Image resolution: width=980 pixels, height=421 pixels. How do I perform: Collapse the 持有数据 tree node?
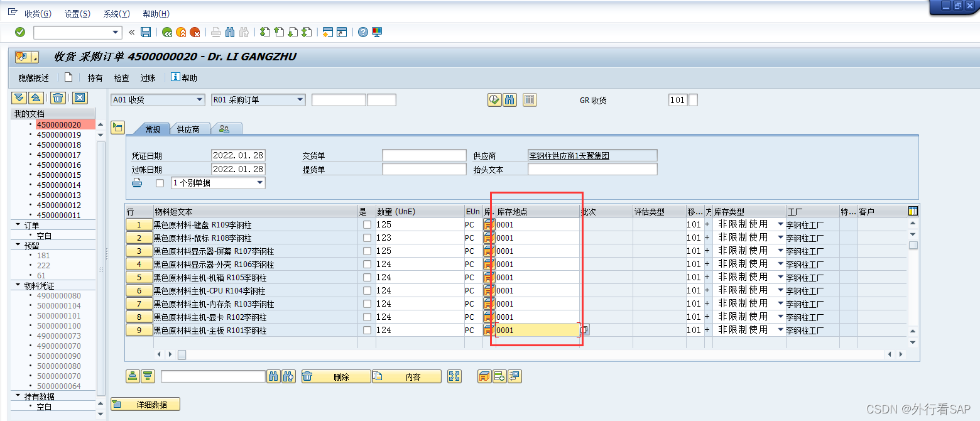pyautogui.click(x=18, y=396)
